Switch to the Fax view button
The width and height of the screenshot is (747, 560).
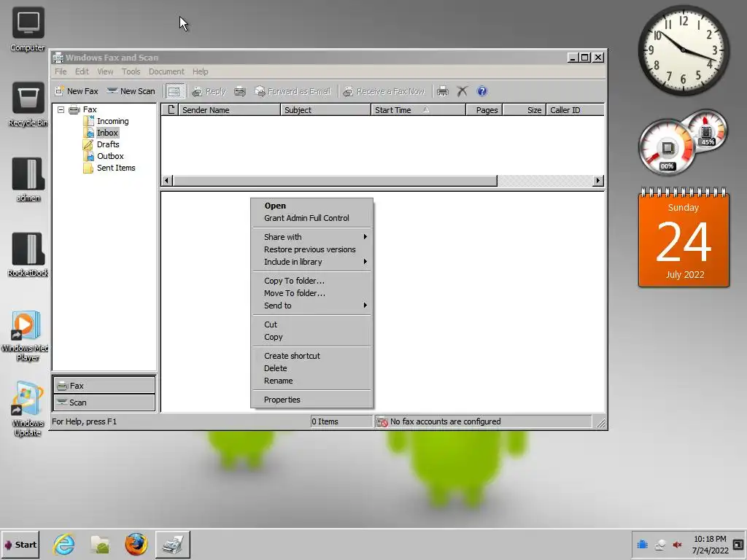point(104,386)
